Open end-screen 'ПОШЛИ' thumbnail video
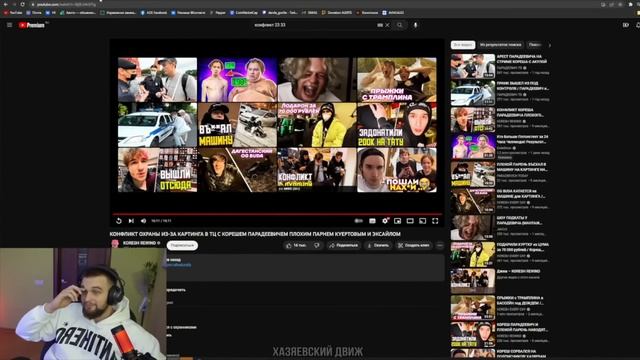Viewport: 640px width, 360px height. (x=397, y=170)
